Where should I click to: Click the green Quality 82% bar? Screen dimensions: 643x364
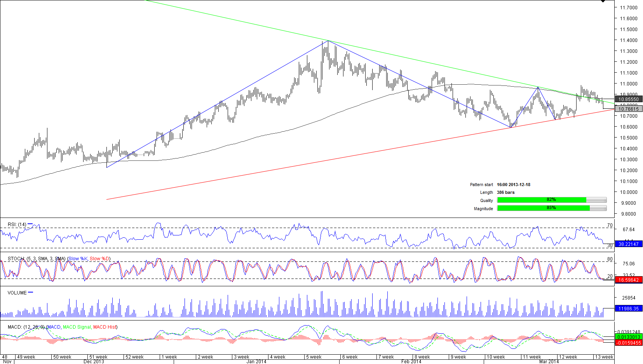coord(542,200)
